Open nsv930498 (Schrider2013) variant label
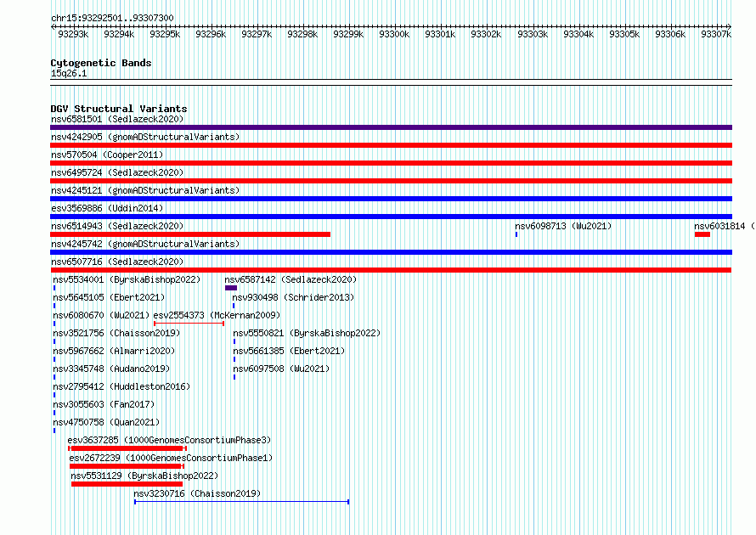Image resolution: width=756 pixels, height=535 pixels. (293, 297)
